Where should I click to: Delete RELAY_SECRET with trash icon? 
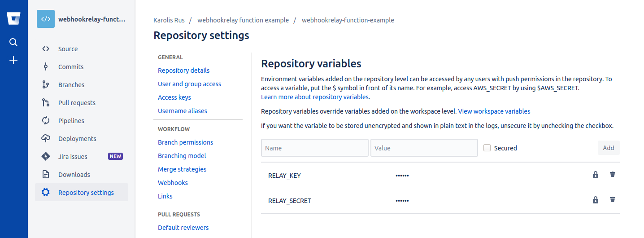613,199
